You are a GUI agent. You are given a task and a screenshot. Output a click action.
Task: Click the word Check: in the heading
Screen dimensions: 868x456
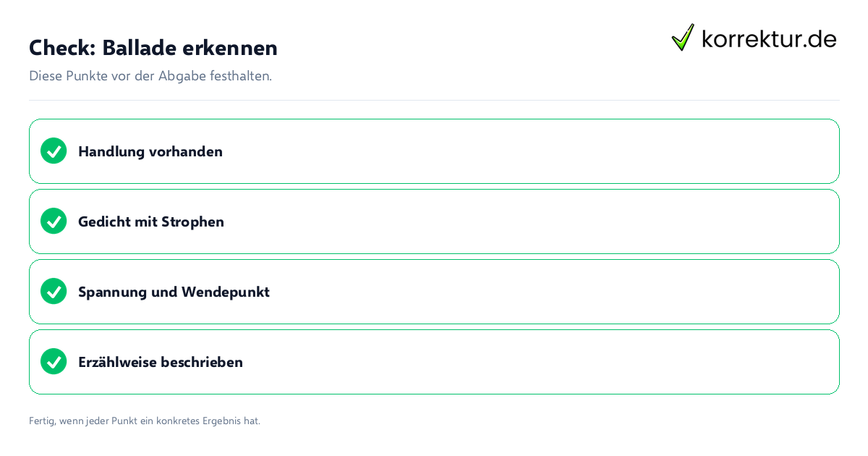(62, 47)
